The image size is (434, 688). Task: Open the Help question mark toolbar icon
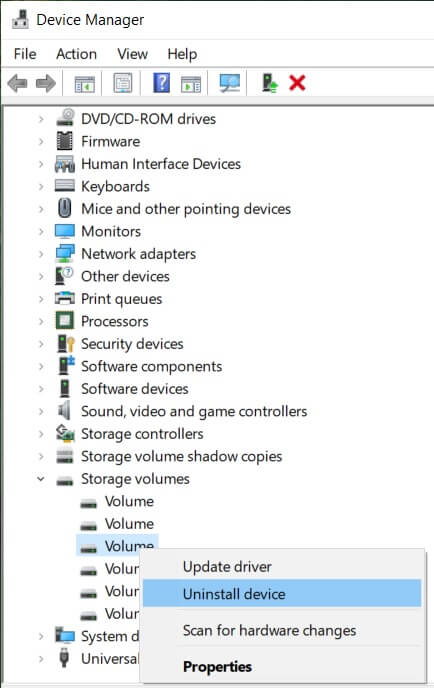161,82
